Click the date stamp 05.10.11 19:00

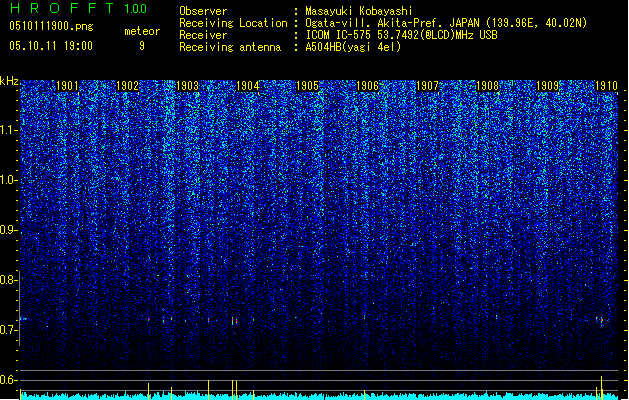click(51, 46)
